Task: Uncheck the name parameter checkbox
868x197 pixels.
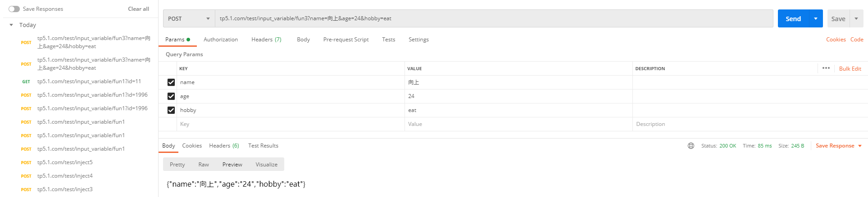Action: (171, 82)
